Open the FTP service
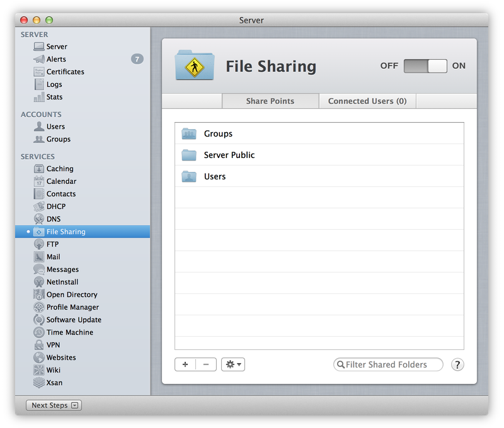Screen dimensions: 504x428 coord(83,244)
